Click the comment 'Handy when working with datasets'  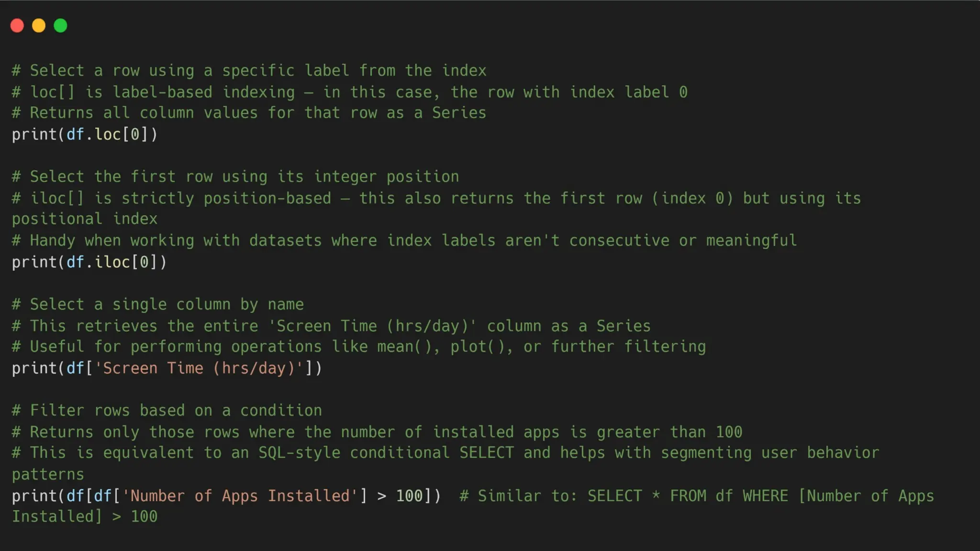(404, 241)
